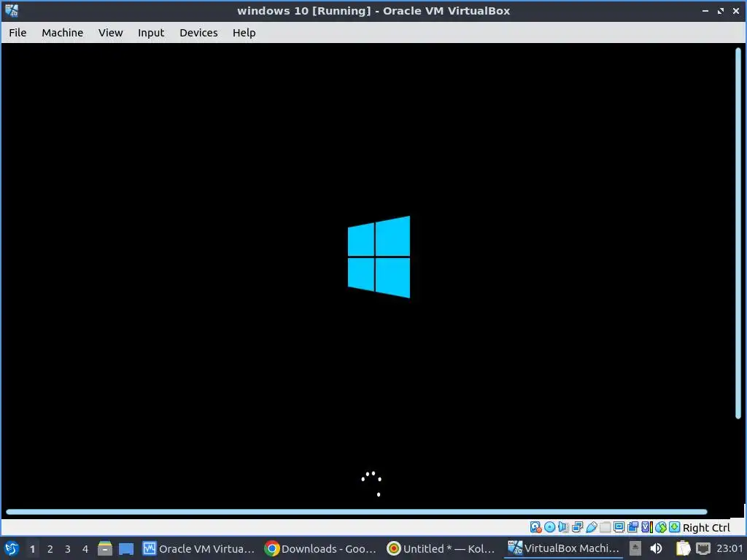Minimize the VirtualBox window

tap(705, 10)
